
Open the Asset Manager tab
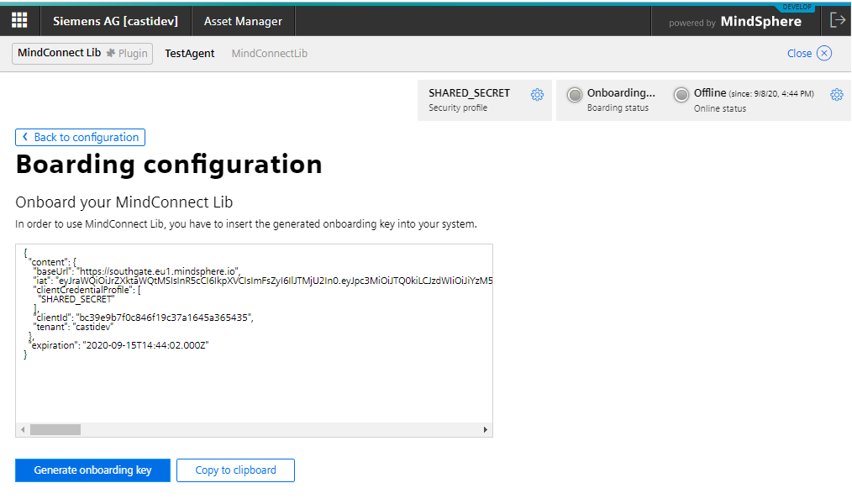coord(243,21)
